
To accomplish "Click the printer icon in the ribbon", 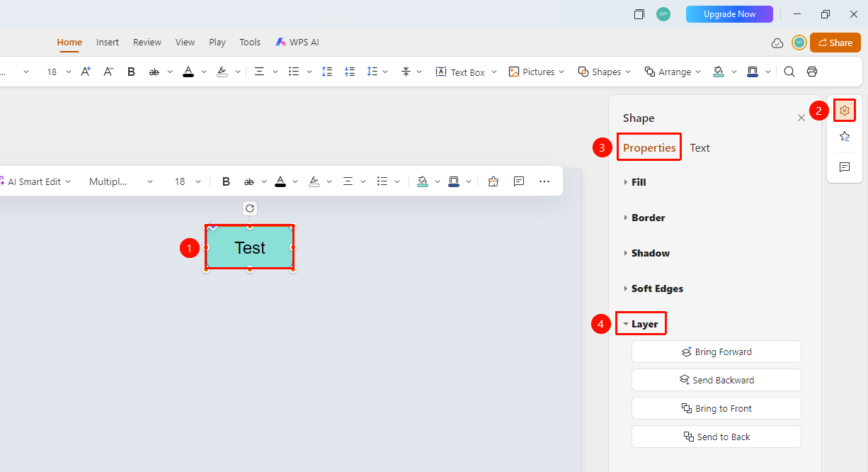I will [812, 72].
